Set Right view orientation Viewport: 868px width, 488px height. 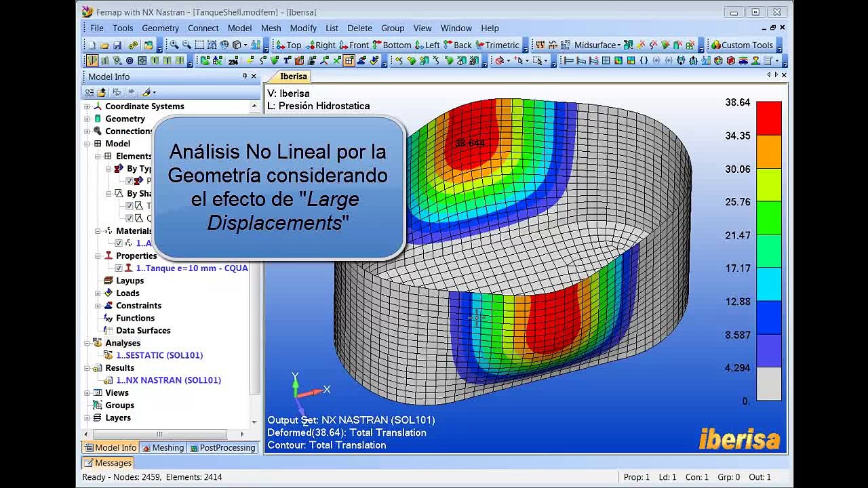click(x=321, y=45)
